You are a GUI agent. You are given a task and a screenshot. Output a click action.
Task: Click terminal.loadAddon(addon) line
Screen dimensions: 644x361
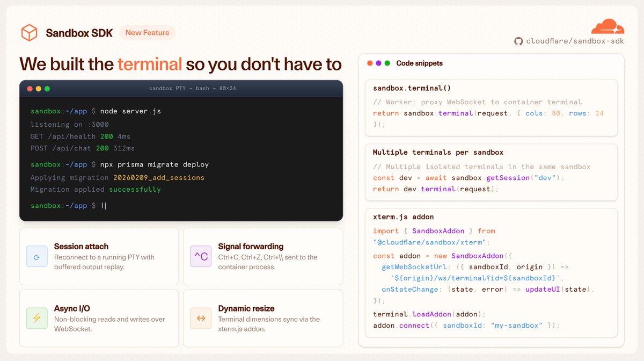pos(429,314)
